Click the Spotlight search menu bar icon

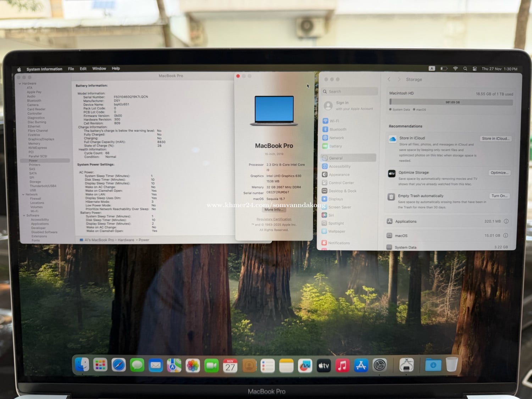(x=465, y=69)
